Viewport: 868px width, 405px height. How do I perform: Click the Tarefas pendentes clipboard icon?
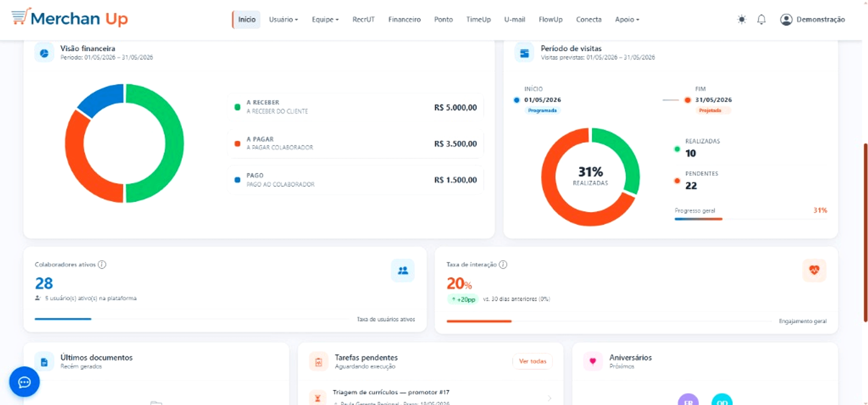[318, 362]
